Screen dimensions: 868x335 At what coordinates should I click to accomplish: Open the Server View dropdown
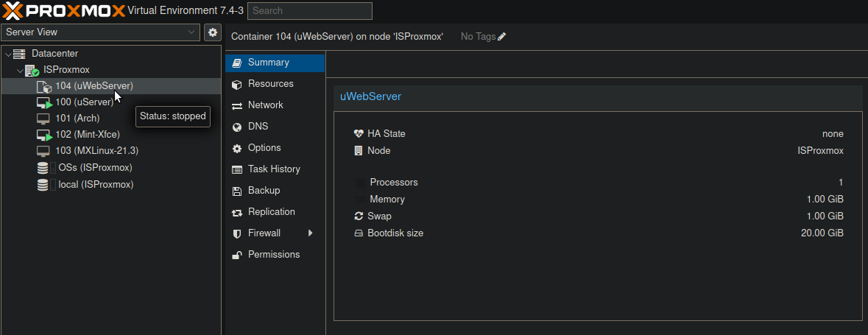pyautogui.click(x=100, y=32)
